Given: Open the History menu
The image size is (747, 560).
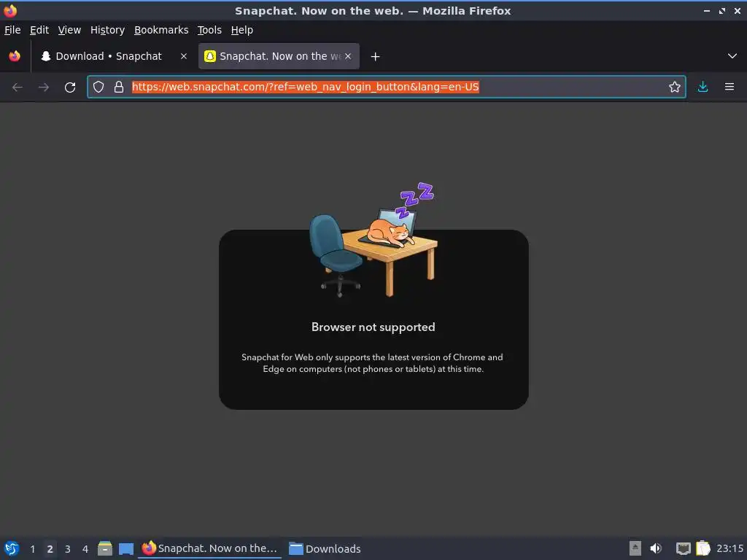Looking at the screenshot, I should (108, 30).
